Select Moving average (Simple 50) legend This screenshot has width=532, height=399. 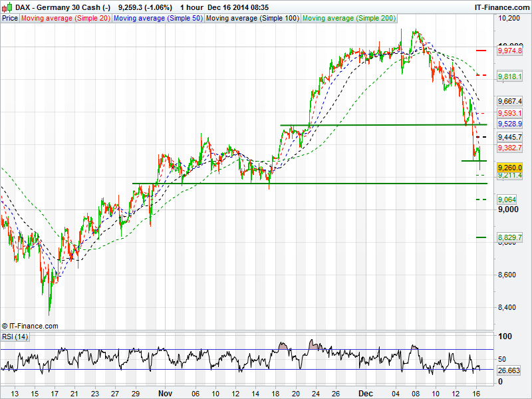[x=158, y=19]
